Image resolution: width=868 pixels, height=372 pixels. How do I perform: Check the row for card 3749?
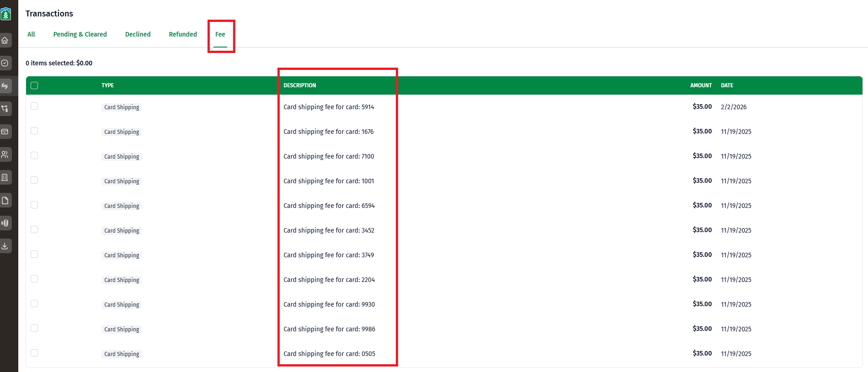coord(34,254)
